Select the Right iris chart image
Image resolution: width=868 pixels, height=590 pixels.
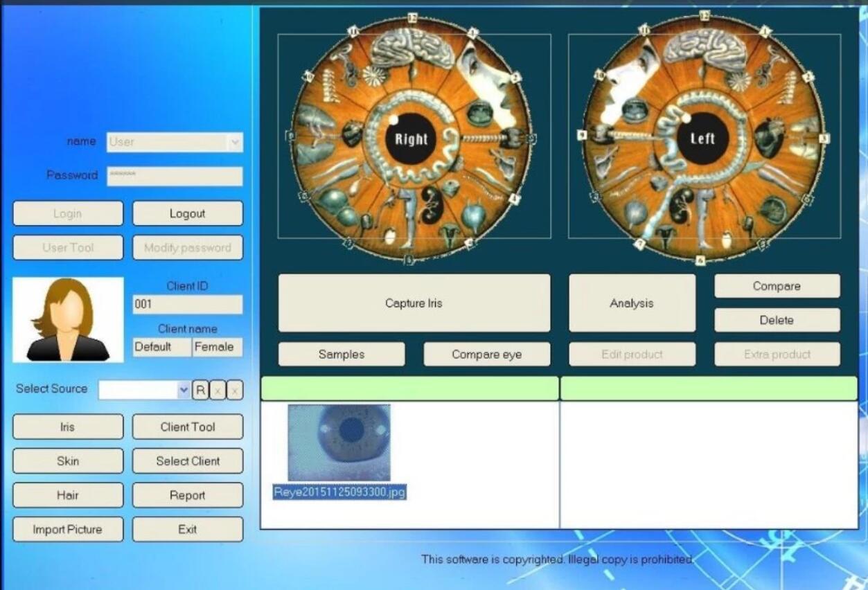pos(412,137)
